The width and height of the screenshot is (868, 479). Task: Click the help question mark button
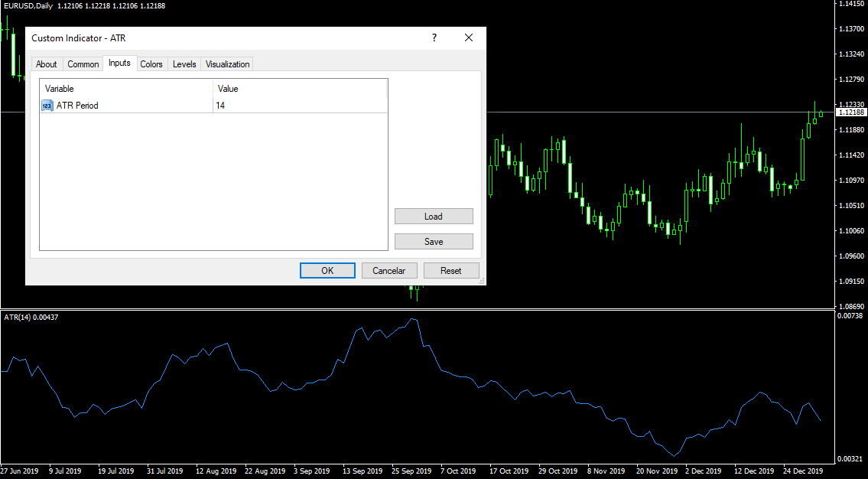(x=434, y=37)
